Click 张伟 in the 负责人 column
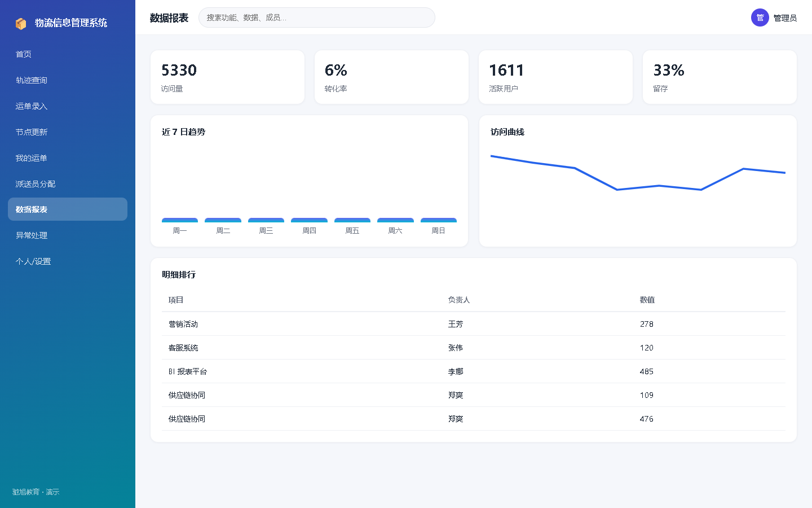 [456, 348]
